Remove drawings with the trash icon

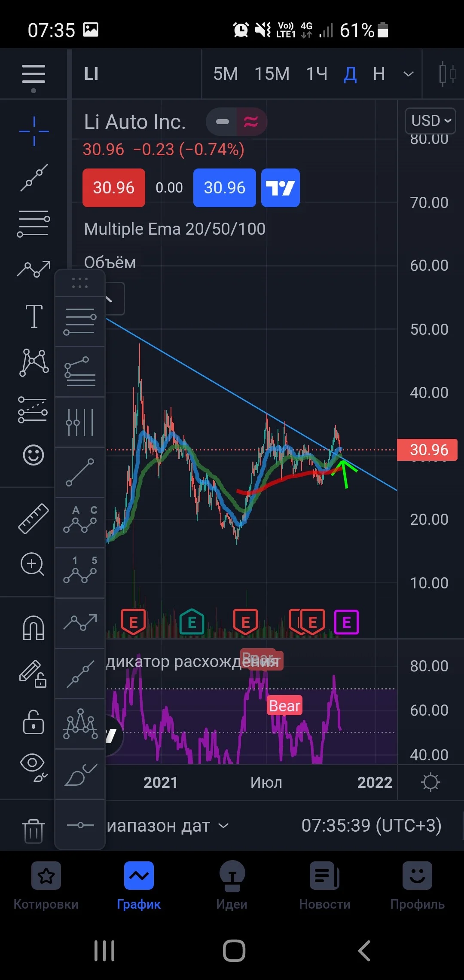click(34, 831)
